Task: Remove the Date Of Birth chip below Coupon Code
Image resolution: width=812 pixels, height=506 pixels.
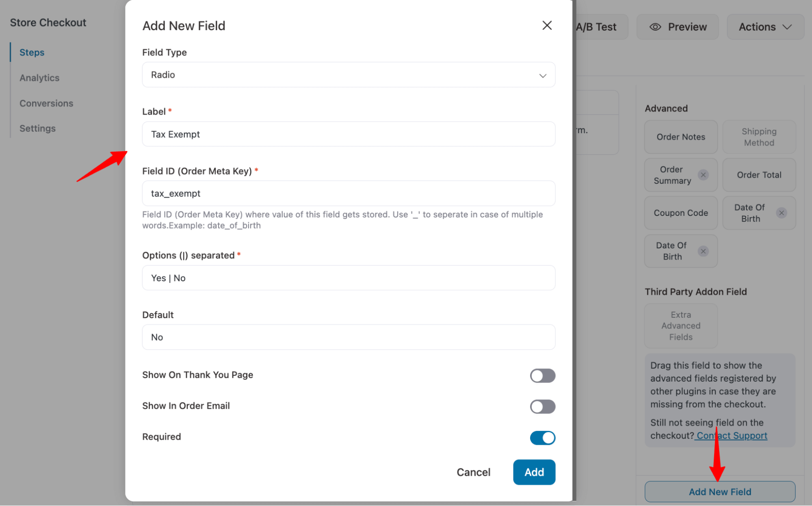Action: [703, 251]
